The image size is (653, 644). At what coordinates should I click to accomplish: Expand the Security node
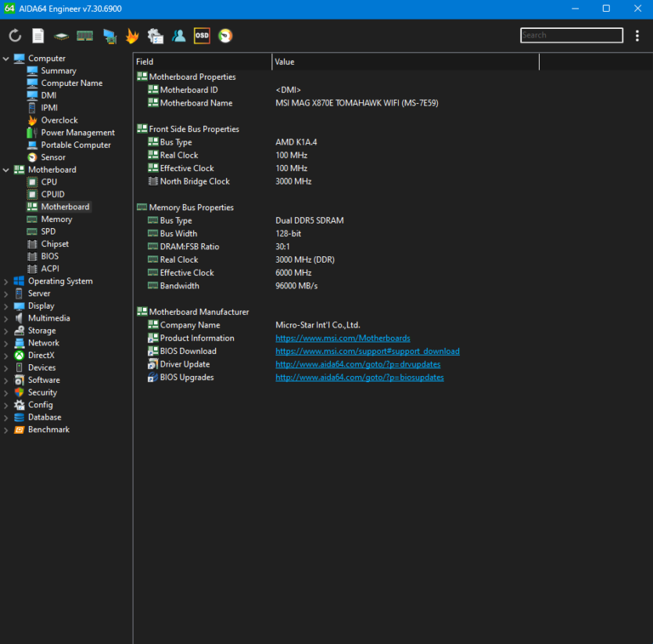click(x=5, y=392)
